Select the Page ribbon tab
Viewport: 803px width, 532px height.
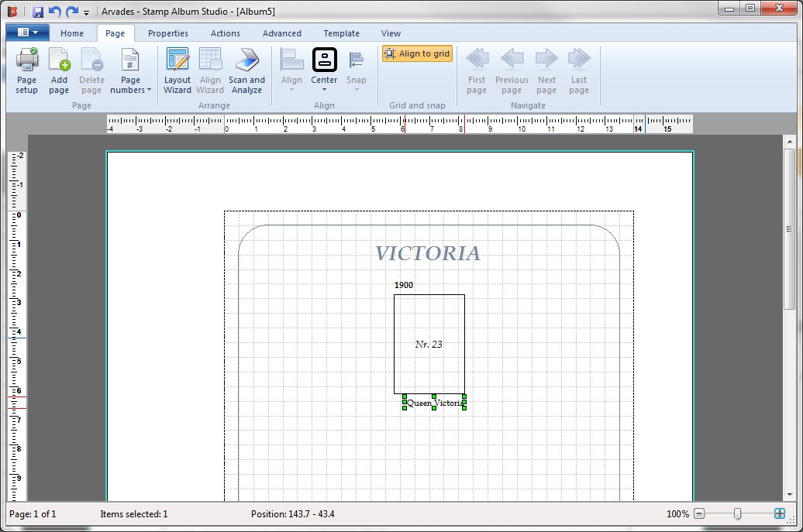coord(115,33)
